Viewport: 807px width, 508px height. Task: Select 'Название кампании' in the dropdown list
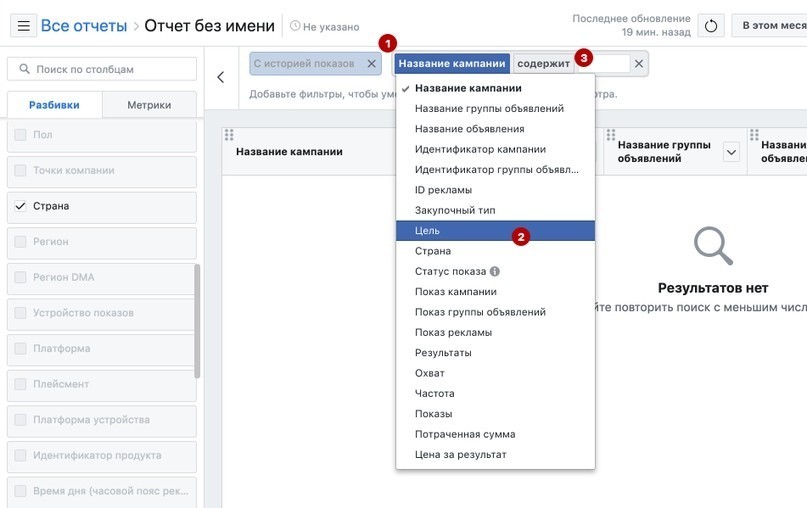pos(495,89)
